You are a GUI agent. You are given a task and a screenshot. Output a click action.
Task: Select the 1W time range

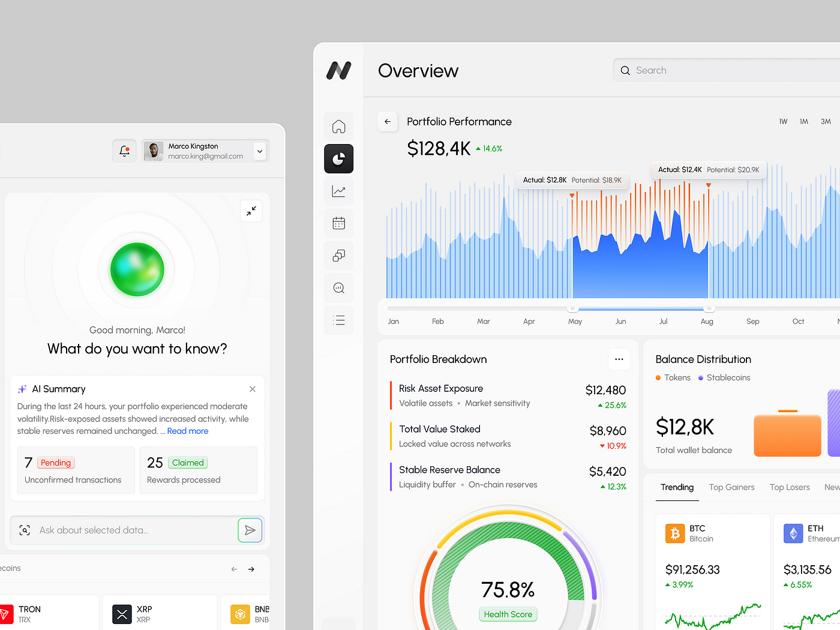pos(783,122)
